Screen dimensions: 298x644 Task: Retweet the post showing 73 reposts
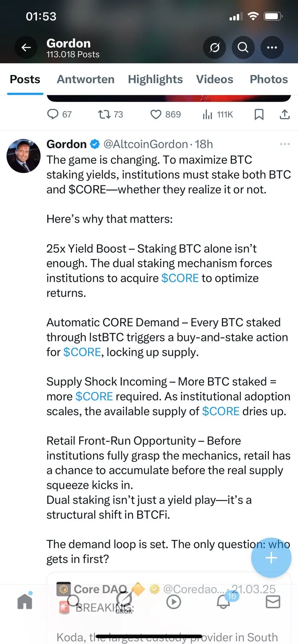pos(104,114)
